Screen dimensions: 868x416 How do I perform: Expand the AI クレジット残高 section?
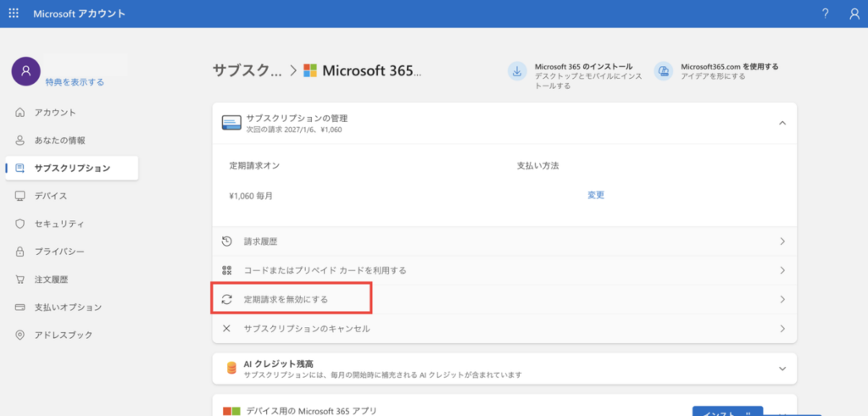pos(782,369)
